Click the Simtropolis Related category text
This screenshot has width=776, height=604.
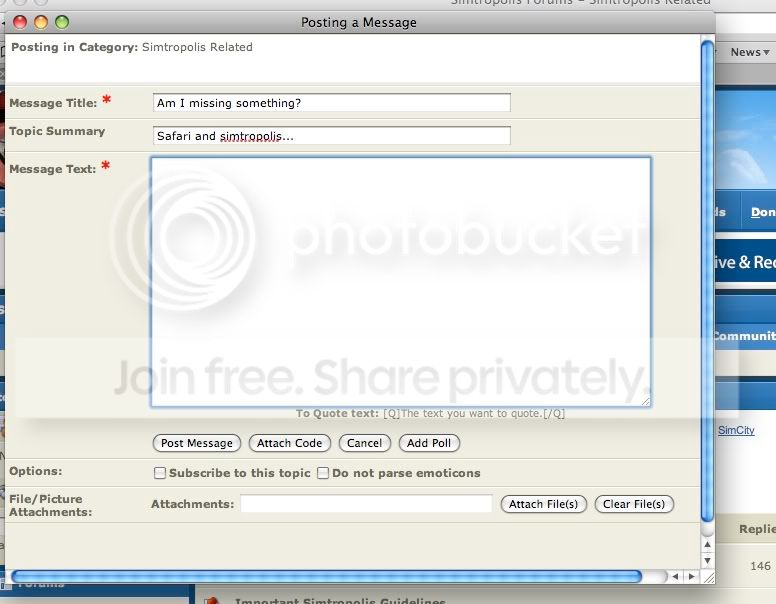[197, 47]
